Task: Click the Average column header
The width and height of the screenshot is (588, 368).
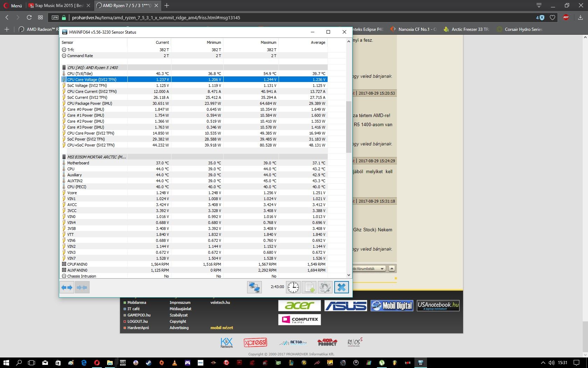Action: coord(303,42)
